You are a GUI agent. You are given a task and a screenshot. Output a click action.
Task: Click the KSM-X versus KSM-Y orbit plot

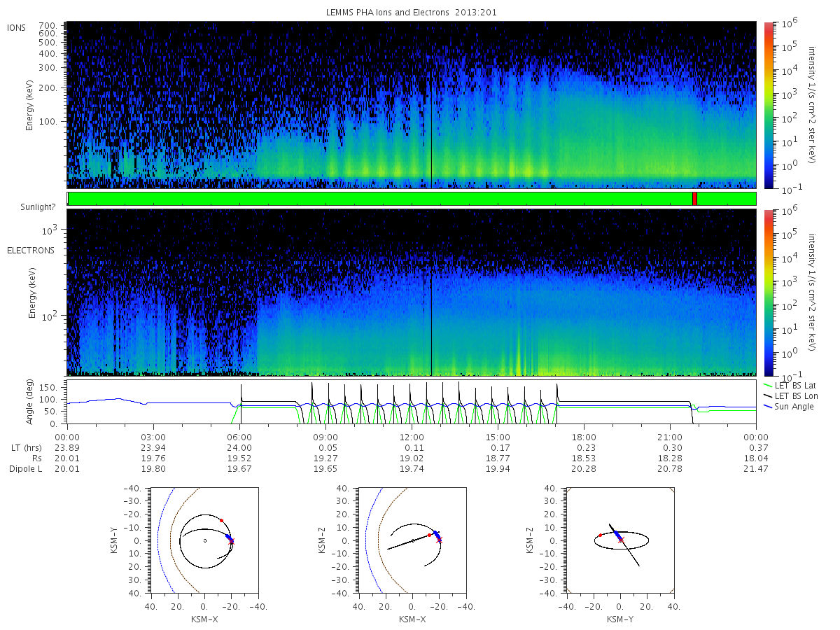click(204, 540)
